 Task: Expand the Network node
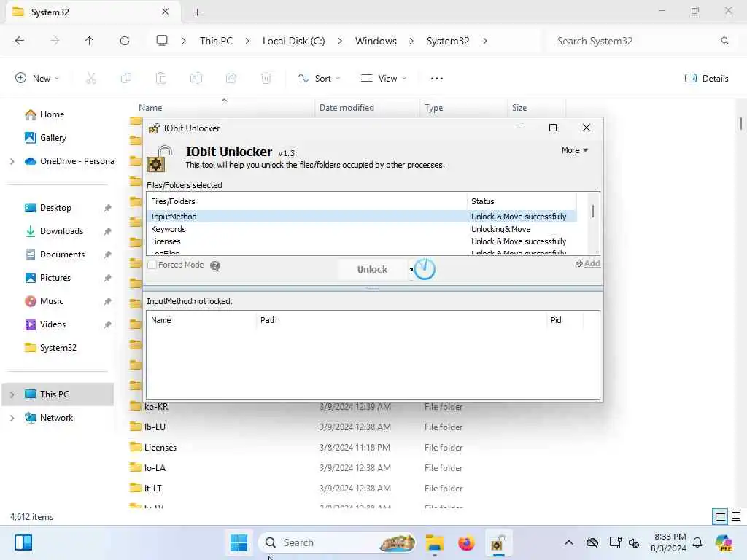pos(12,418)
